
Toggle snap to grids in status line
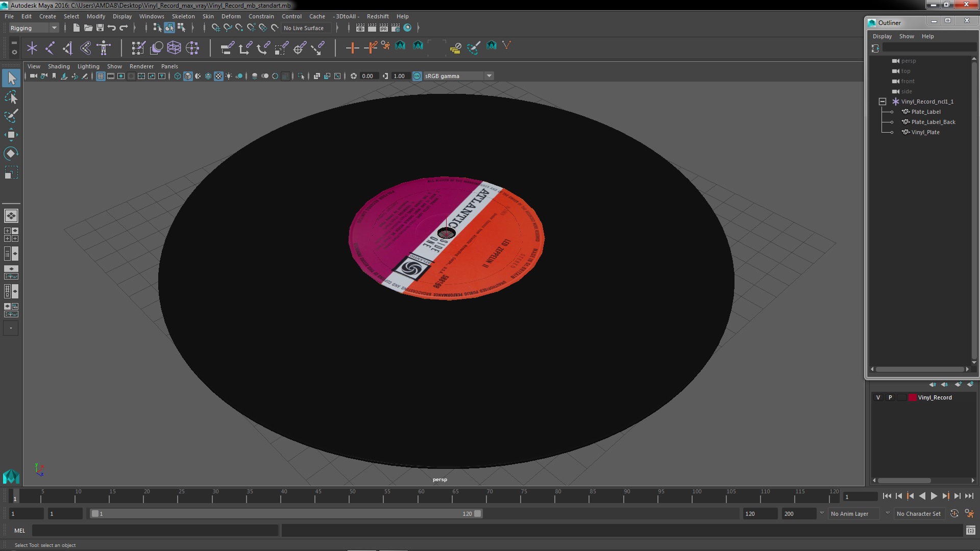[x=215, y=28]
